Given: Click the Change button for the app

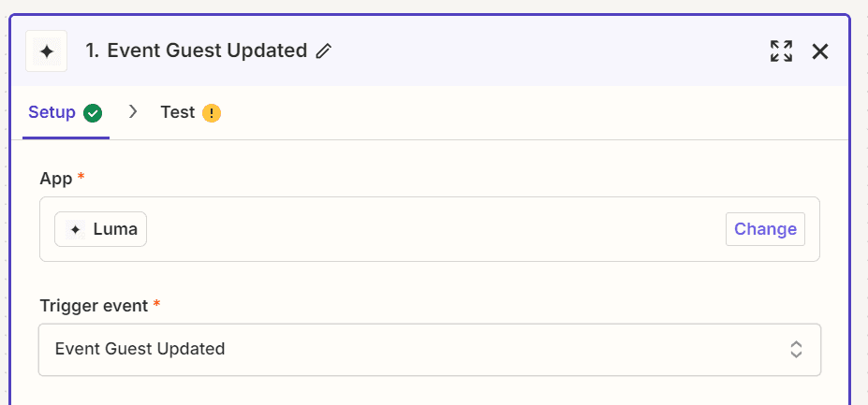Looking at the screenshot, I should [765, 229].
